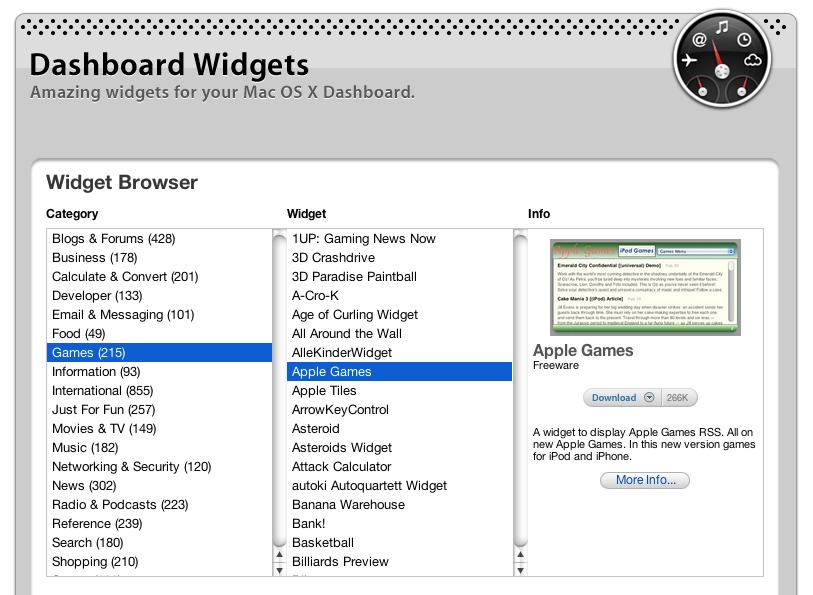813x595 pixels.
Task: Choose the Banana Warehouse widget
Action: [399, 505]
